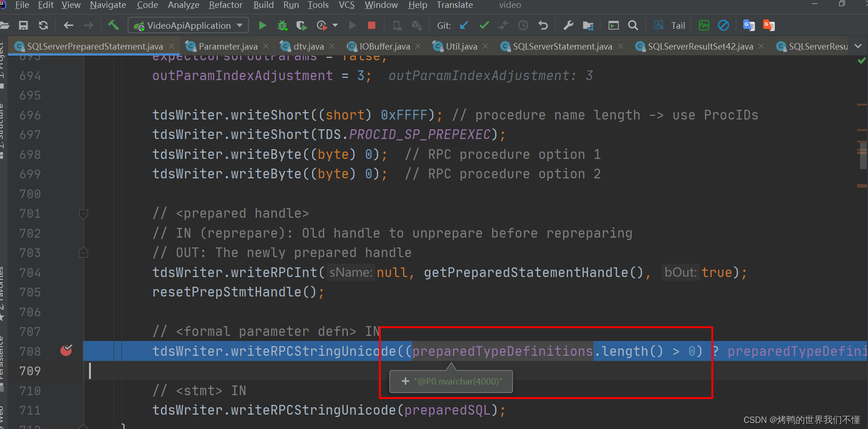Click the preparedSQL variable on line 711
Screen dimensions: 868x429
click(x=447, y=410)
